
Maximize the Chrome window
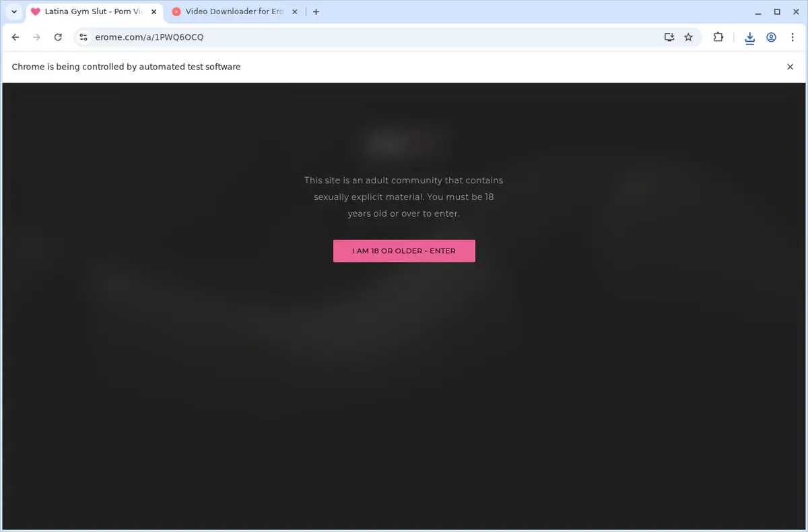[x=777, y=11]
